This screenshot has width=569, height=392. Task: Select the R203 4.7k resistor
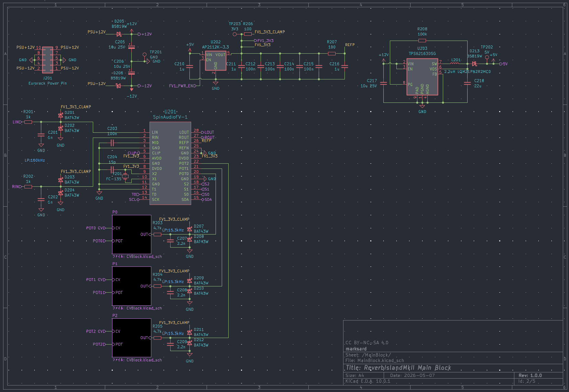point(157,235)
